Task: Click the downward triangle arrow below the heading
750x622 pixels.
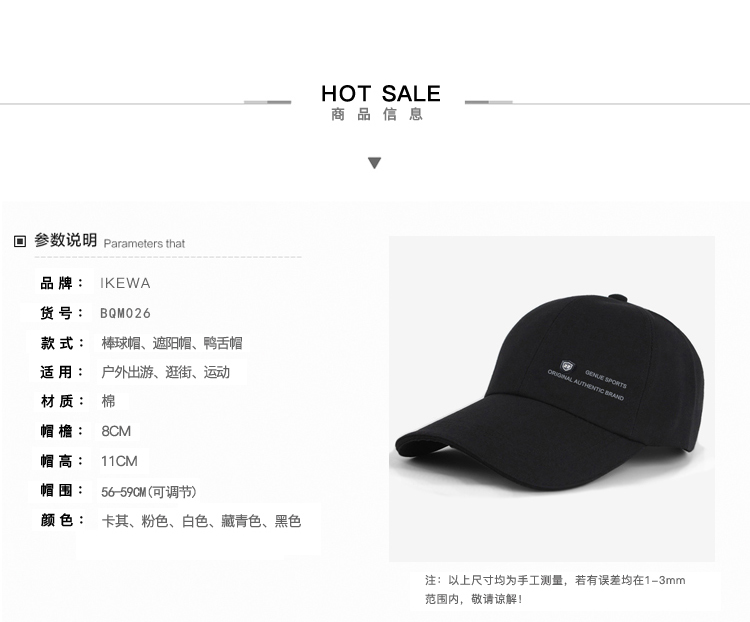Action: 375,163
